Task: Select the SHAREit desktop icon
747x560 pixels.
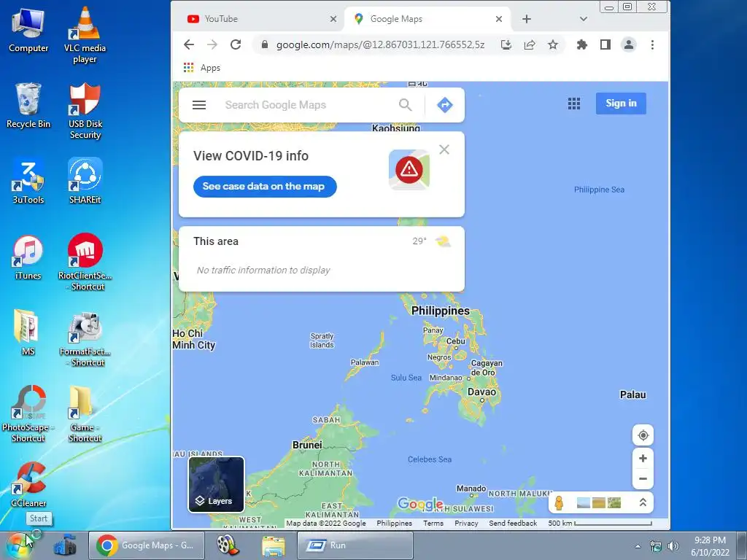Action: pos(85,182)
